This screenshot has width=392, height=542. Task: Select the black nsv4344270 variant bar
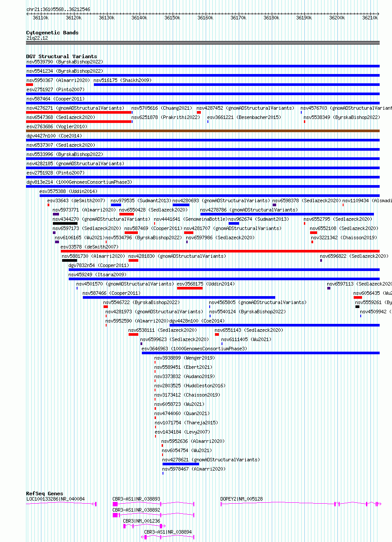point(65,223)
